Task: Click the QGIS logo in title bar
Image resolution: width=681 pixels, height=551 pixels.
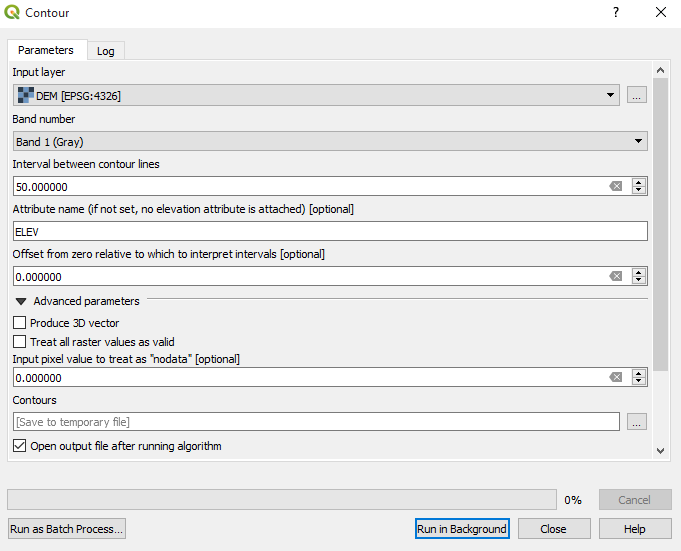Action: (12, 13)
